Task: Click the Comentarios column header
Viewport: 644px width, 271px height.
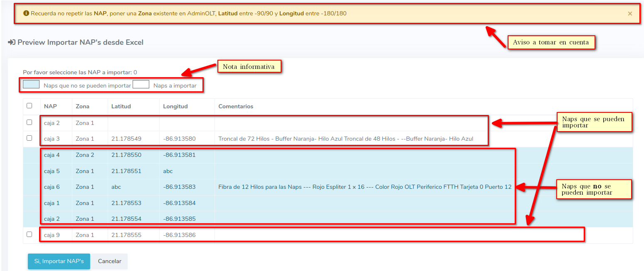Action: click(236, 107)
